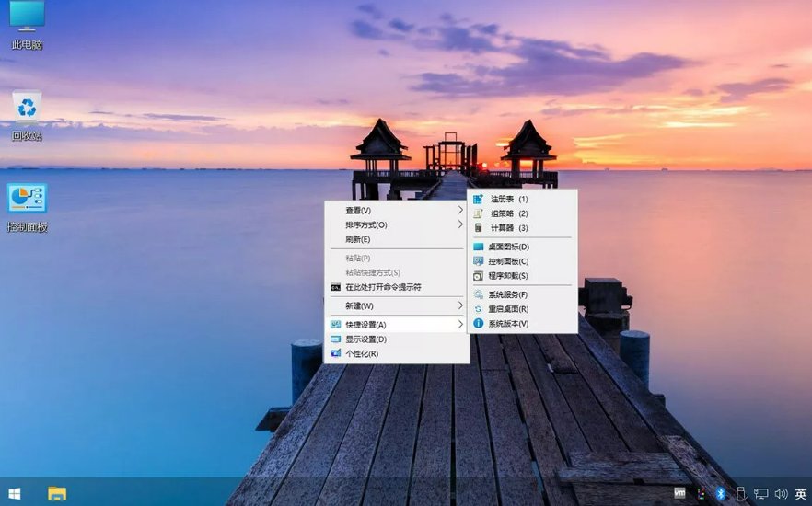This screenshot has height=506, width=812.
Task: Open the volume speaker tray icon
Action: coord(782,494)
